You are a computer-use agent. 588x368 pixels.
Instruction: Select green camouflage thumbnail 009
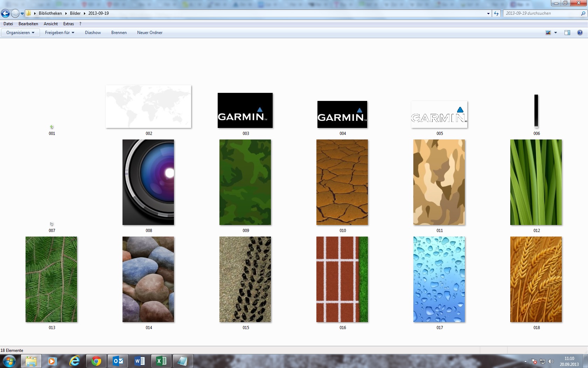point(245,182)
